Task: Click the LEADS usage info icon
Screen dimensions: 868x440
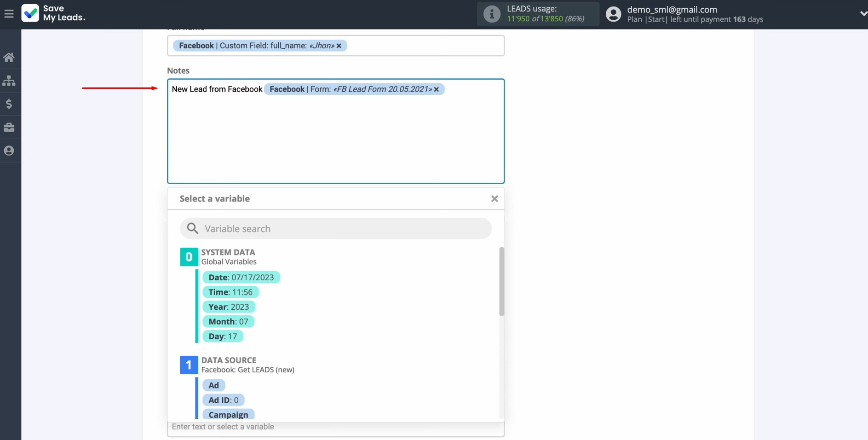Action: pyautogui.click(x=491, y=14)
